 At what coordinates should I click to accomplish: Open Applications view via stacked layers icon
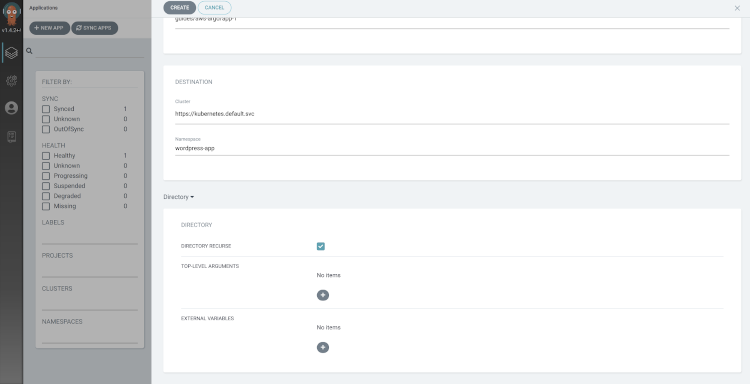[x=11, y=53]
